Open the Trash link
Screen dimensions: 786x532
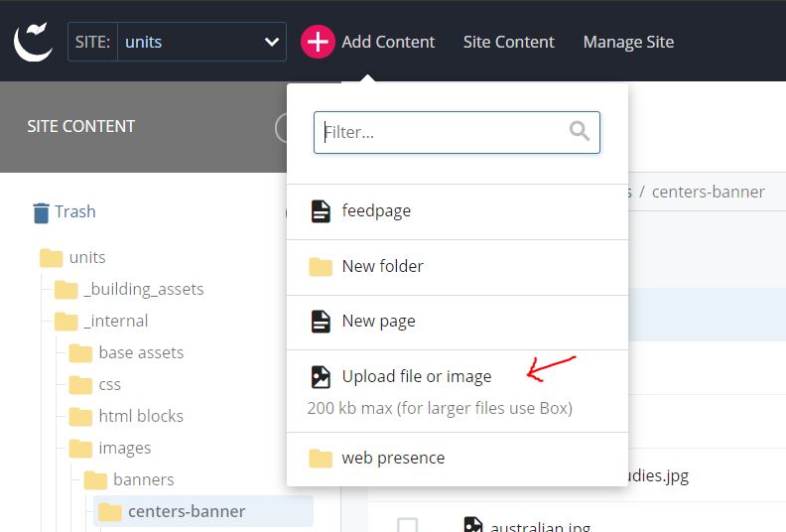75,211
